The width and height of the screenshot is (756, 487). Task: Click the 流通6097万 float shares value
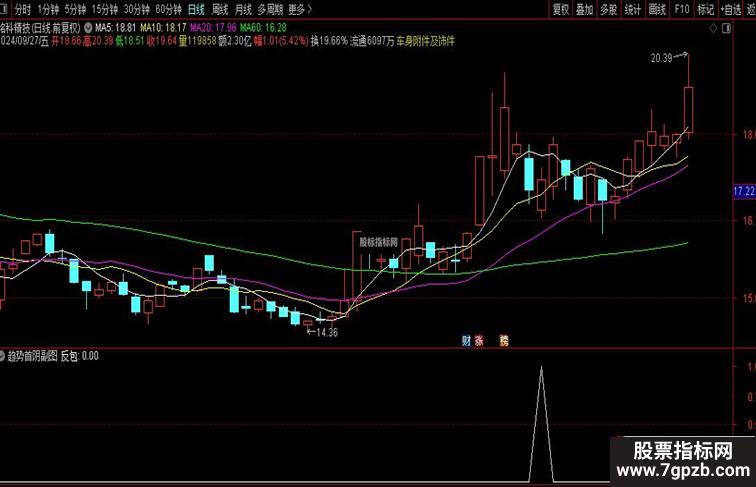tap(372, 41)
